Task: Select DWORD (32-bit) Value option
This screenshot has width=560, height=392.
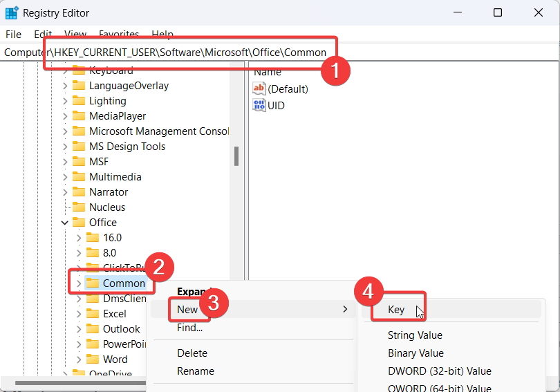Action: coord(439,371)
